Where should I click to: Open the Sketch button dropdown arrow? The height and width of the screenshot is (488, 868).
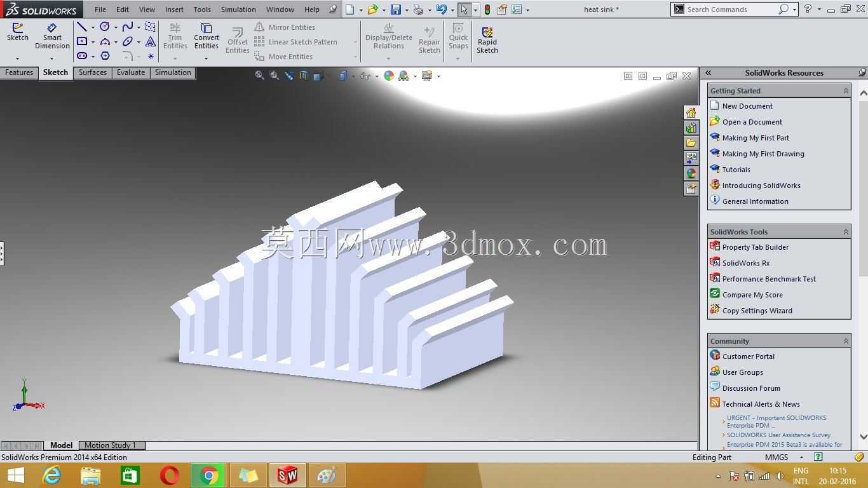coord(17,58)
